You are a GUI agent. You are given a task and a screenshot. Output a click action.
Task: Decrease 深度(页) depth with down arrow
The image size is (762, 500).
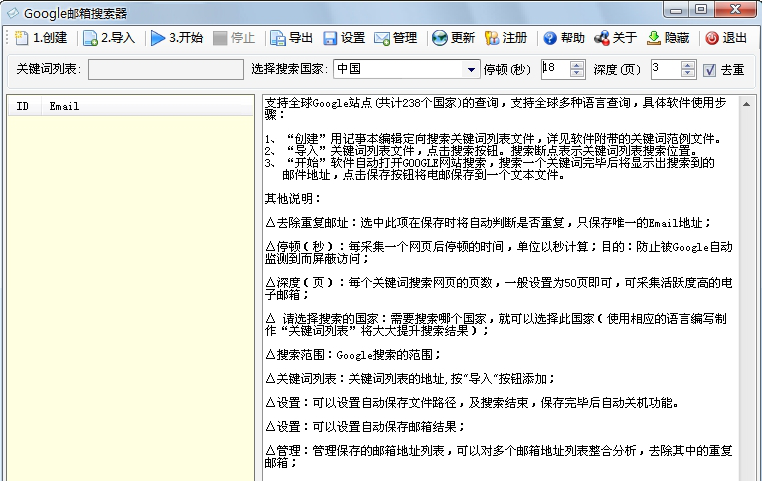[687, 73]
